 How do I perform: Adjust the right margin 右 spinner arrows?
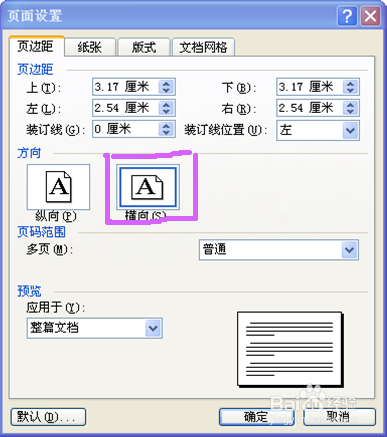[350, 108]
